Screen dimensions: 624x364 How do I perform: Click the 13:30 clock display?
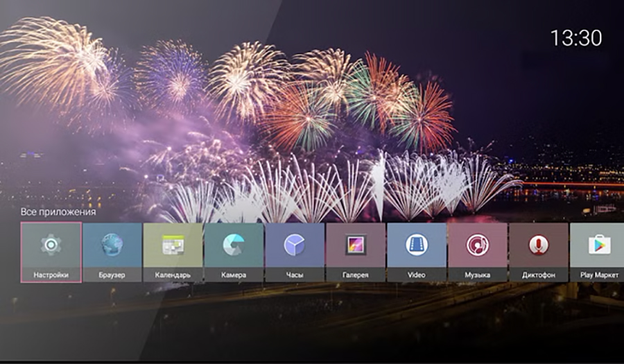click(576, 38)
